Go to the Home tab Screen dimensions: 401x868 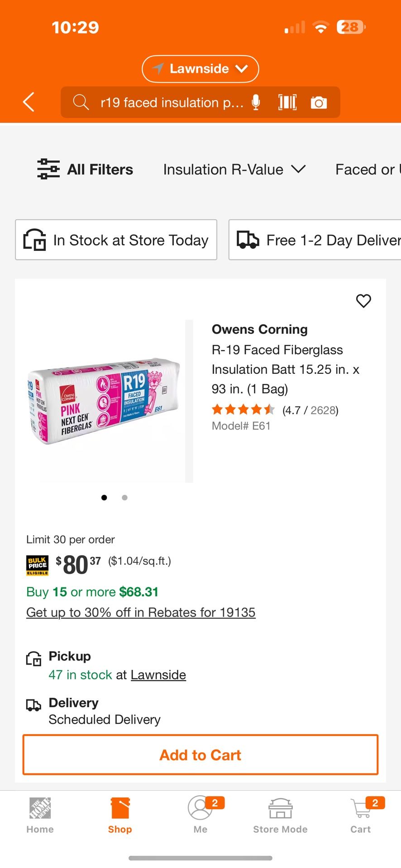click(x=40, y=814)
